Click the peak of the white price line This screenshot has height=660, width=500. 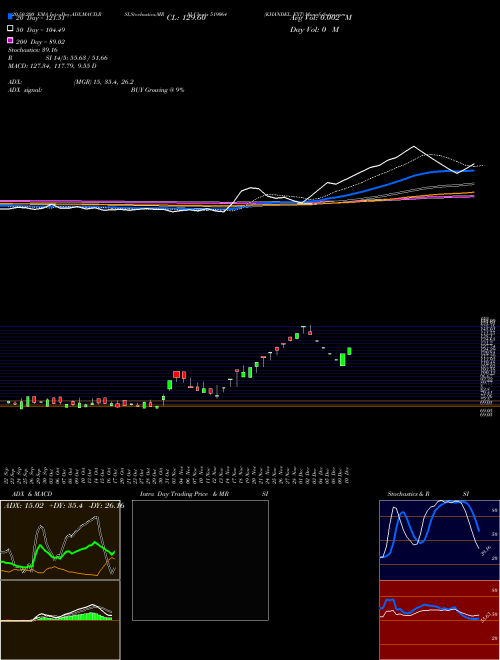click(414, 146)
